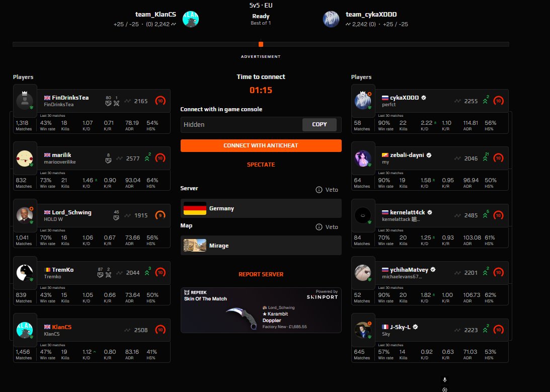Screen dimensions: 550x392
Task: Click cykaXDDD's level 10 skill badge
Action: (499, 101)
